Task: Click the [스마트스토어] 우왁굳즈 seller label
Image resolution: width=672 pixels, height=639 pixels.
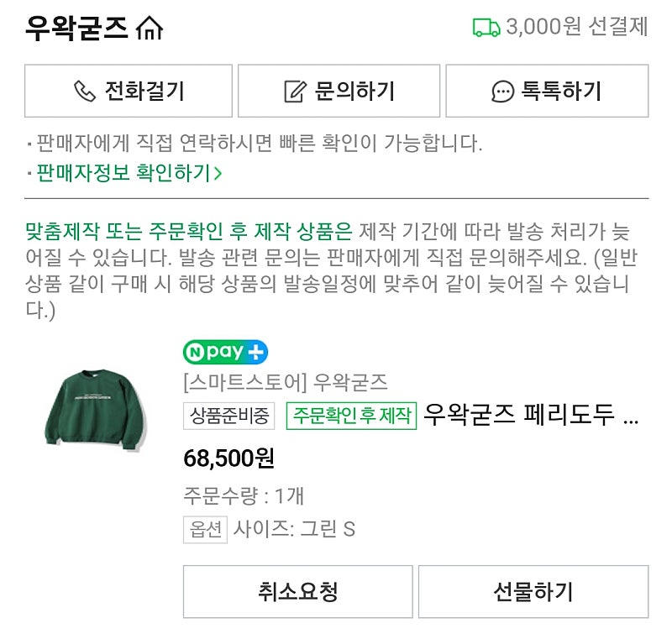Action: click(286, 383)
